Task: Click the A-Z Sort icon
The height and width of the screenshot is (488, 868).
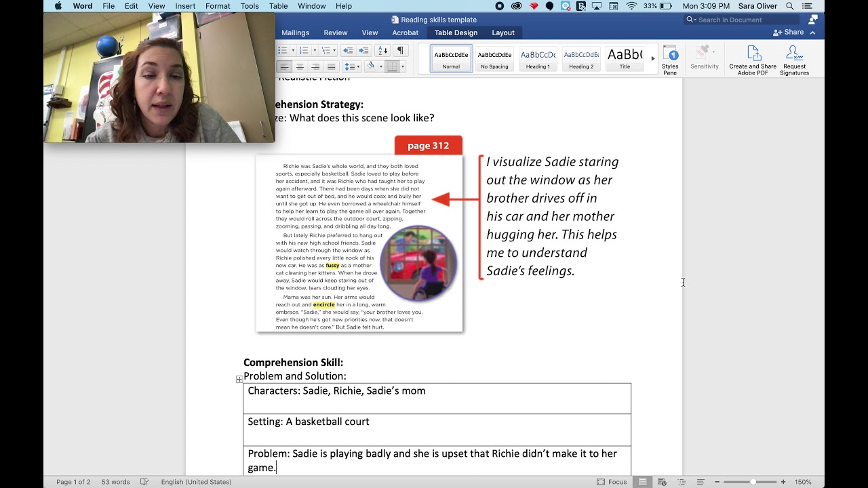Action: point(383,51)
